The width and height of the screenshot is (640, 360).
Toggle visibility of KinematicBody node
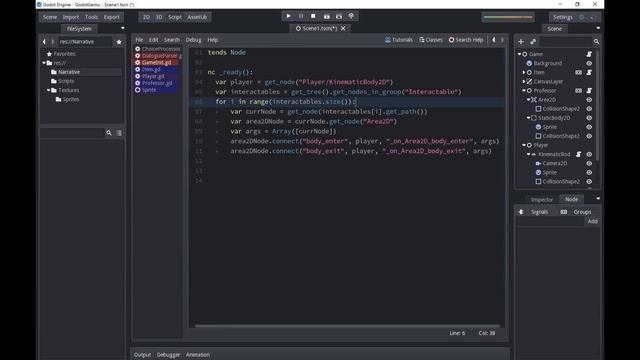pos(589,154)
